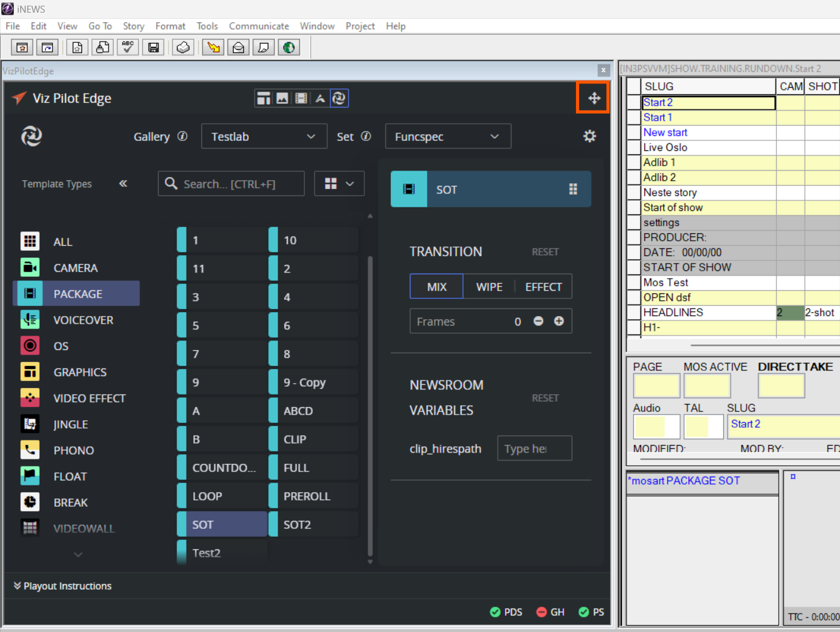Select the PREROLL template variant
Viewport: 840px width, 632px height.
pyautogui.click(x=313, y=496)
